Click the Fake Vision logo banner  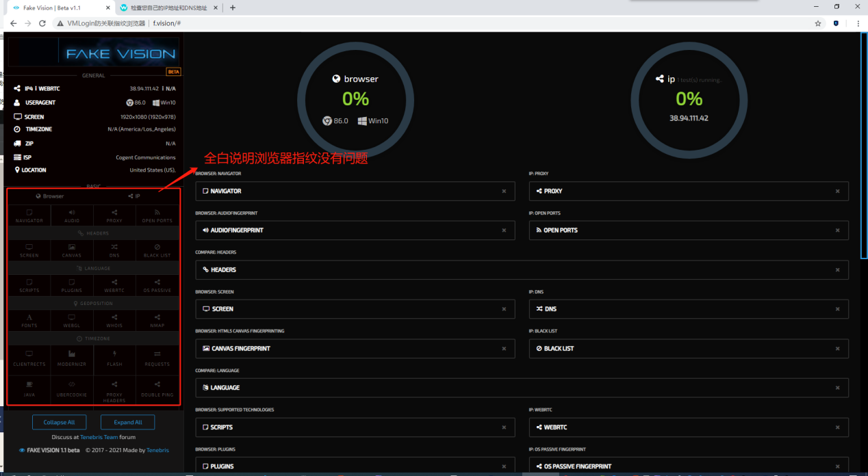(94, 52)
